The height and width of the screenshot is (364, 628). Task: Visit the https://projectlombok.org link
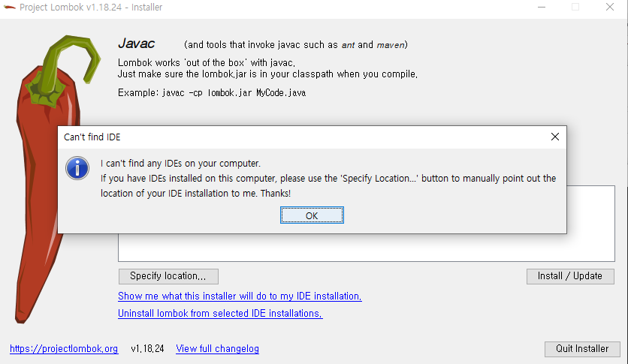(x=64, y=349)
